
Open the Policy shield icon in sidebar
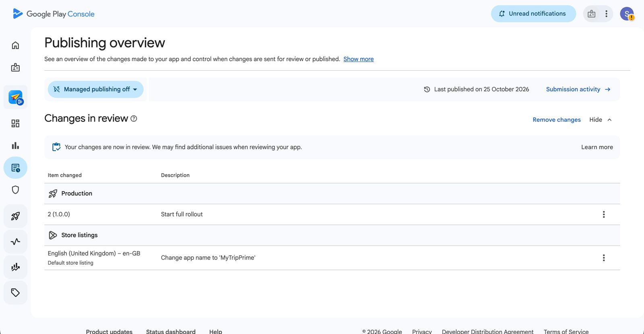pyautogui.click(x=15, y=190)
